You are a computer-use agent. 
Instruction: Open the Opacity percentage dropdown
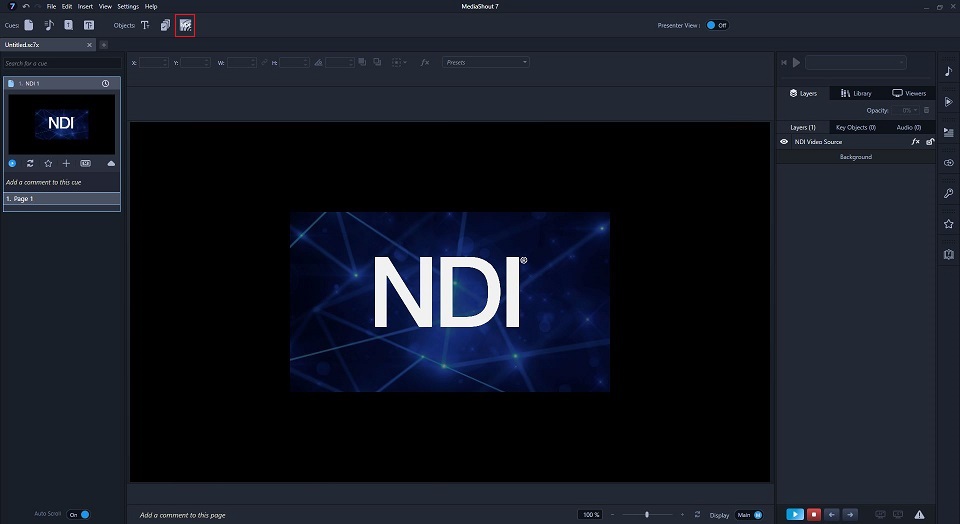click(x=906, y=110)
